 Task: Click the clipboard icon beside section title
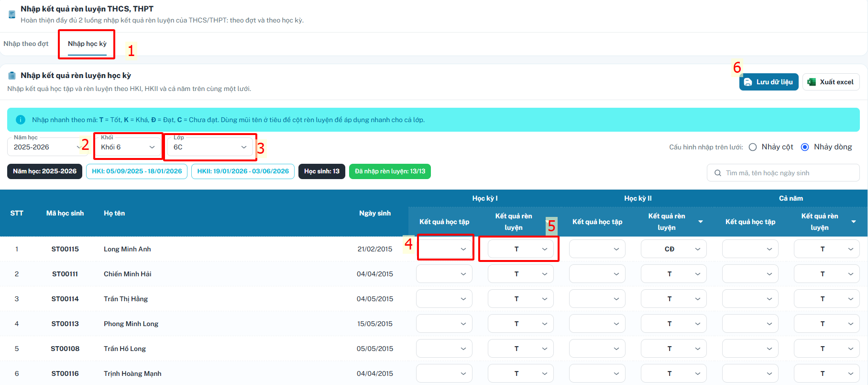tap(12, 76)
